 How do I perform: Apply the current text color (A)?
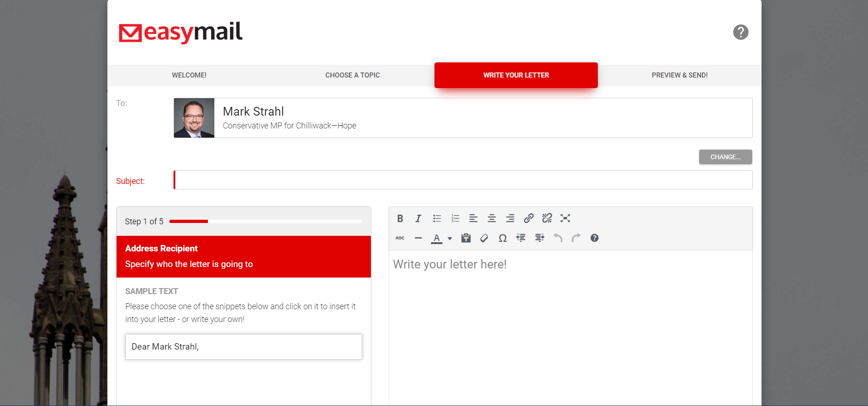pos(437,238)
